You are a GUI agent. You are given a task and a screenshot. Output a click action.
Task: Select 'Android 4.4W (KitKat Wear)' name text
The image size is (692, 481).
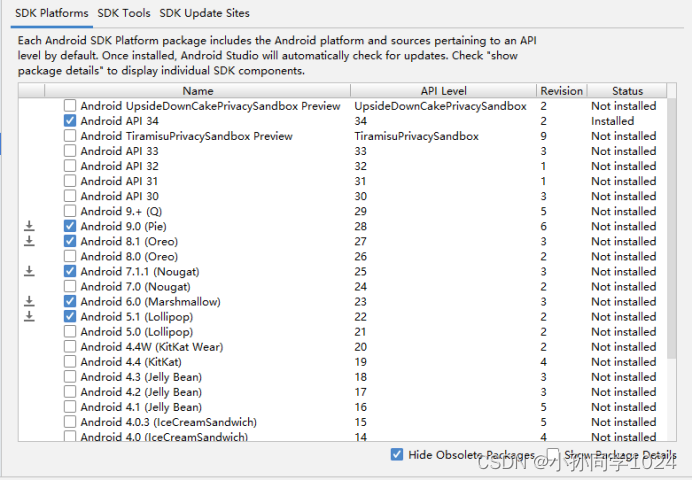click(152, 347)
